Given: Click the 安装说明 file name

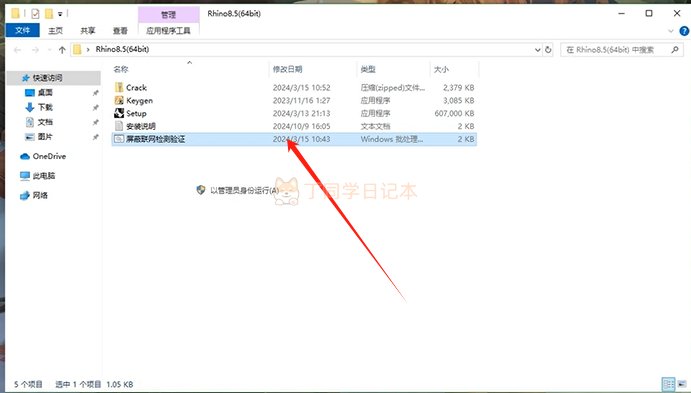Looking at the screenshot, I should tap(141, 126).
